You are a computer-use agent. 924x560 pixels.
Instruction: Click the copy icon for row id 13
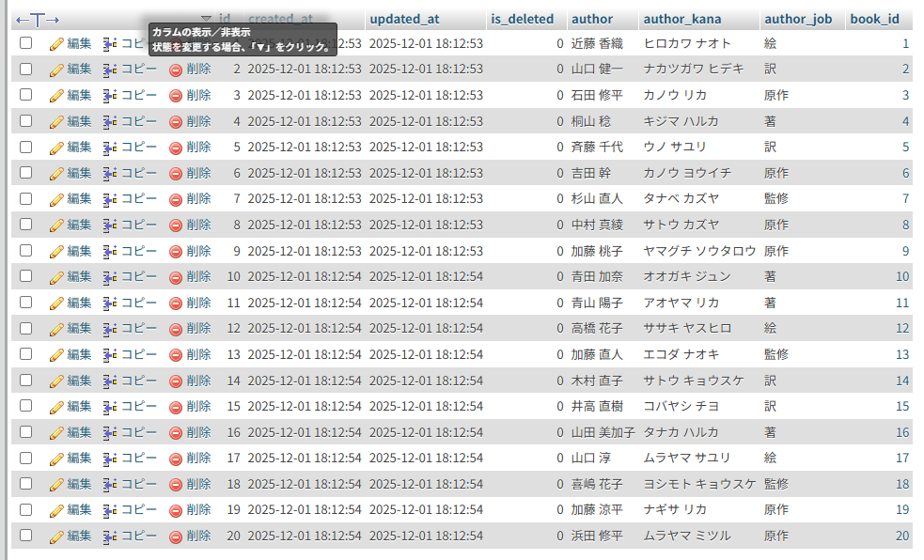point(109,354)
